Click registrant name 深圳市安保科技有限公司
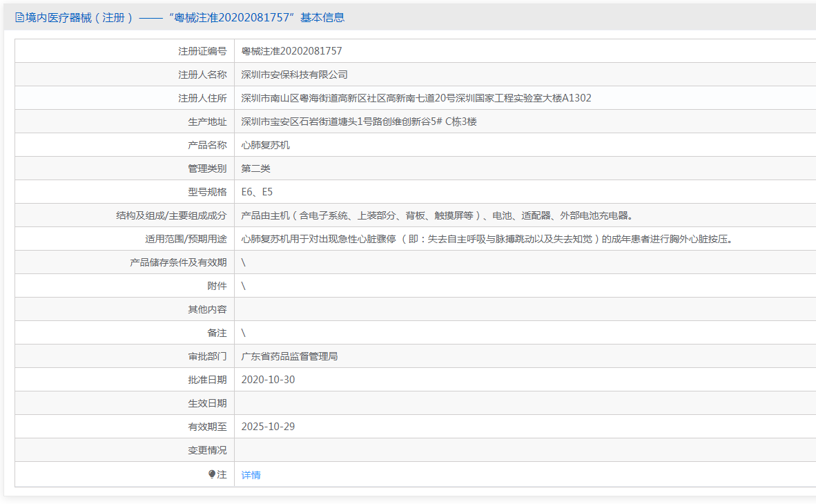The width and height of the screenshot is (816, 504). tap(294, 75)
